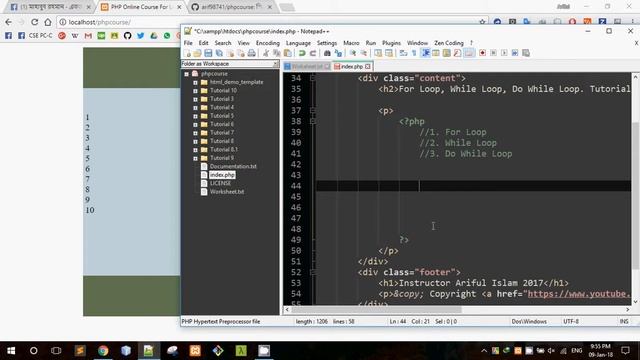Viewport: 640px width, 360px height.
Task: Click the Zoom Out toolbar icon
Action: point(363,53)
